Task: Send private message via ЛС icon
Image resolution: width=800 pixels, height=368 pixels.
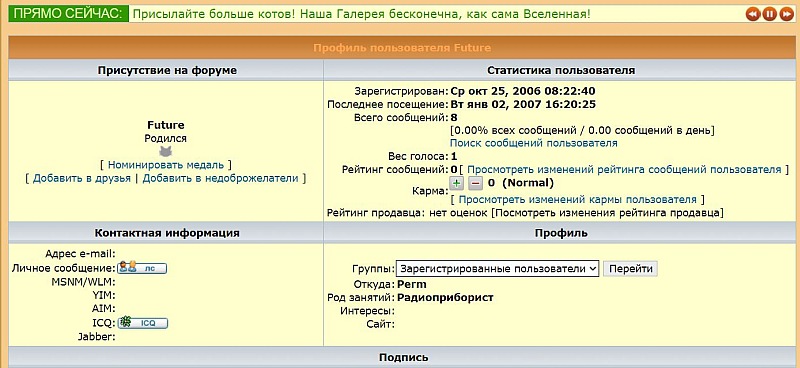Action: (142, 267)
